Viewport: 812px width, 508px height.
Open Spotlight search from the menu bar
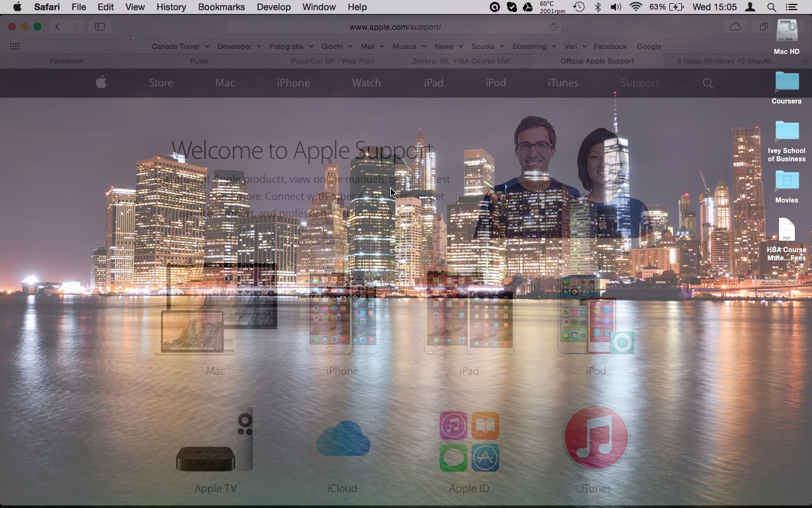[770, 7]
